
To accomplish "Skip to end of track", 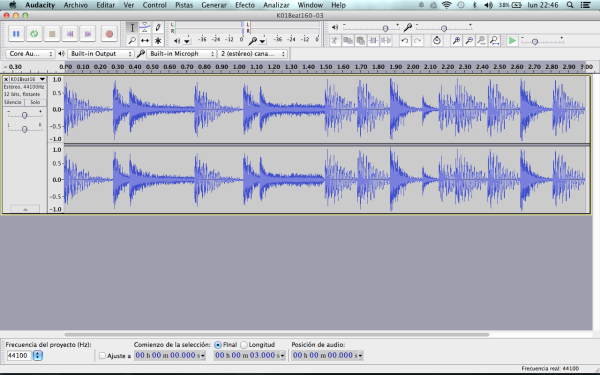I will pos(88,34).
